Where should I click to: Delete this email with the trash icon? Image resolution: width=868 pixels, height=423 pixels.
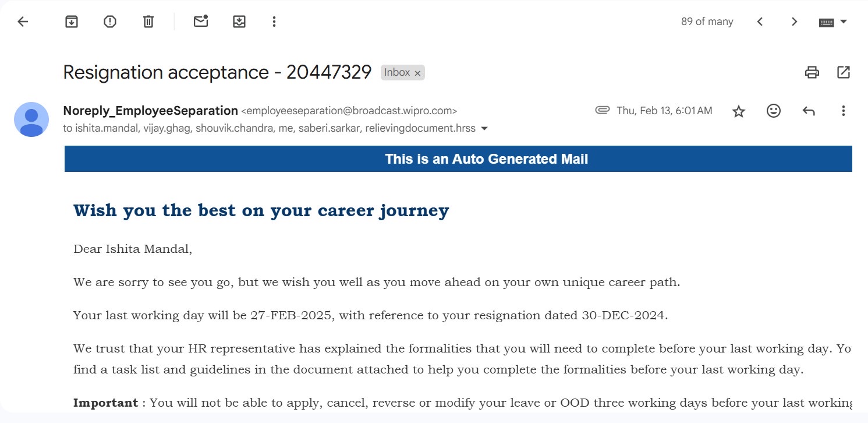pos(148,22)
